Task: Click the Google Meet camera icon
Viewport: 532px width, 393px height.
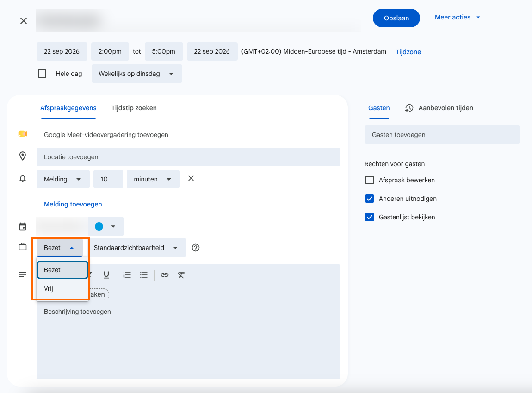Action: point(23,134)
